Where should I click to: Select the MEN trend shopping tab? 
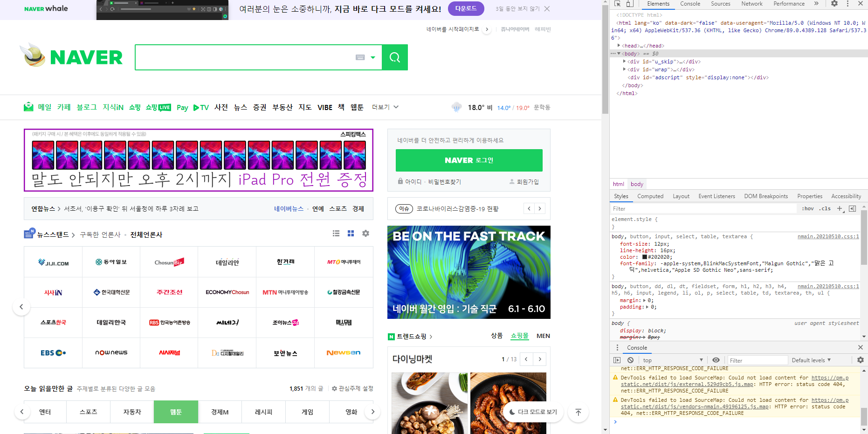coord(543,336)
